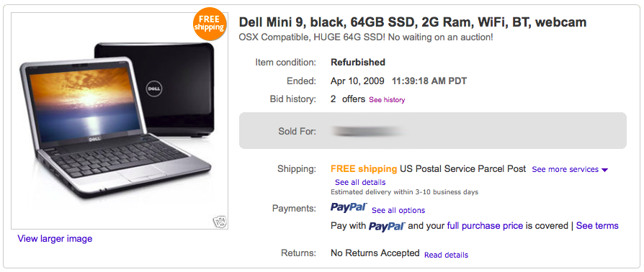The height and width of the screenshot is (272, 644).
Task: Open the 'View larger image' link
Action: coord(55,238)
